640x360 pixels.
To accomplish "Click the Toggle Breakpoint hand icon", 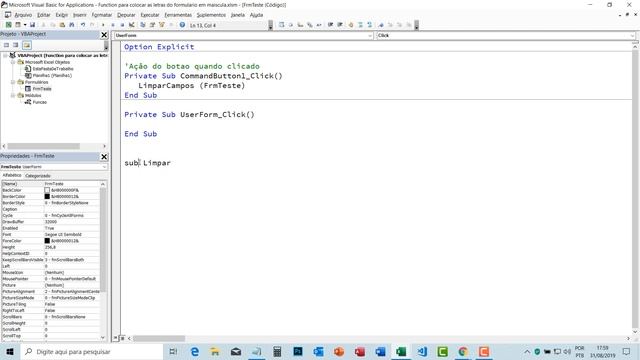I will pyautogui.click(x=350, y=25).
